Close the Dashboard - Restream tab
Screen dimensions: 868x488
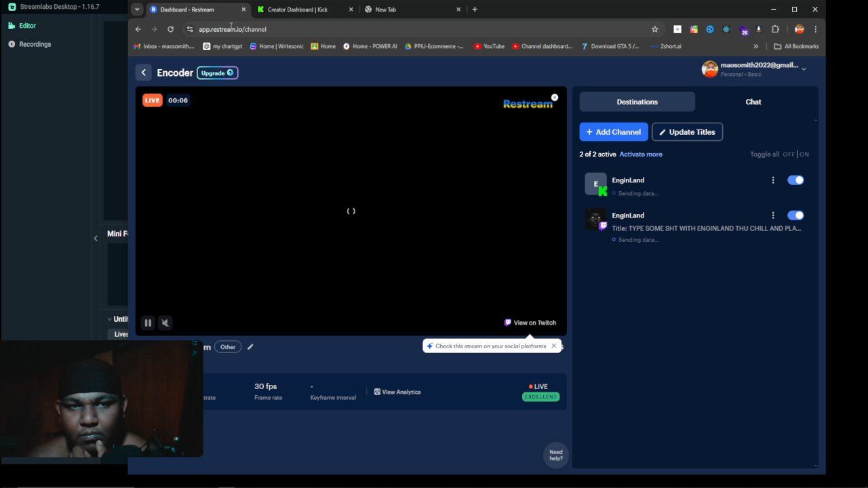tap(243, 9)
